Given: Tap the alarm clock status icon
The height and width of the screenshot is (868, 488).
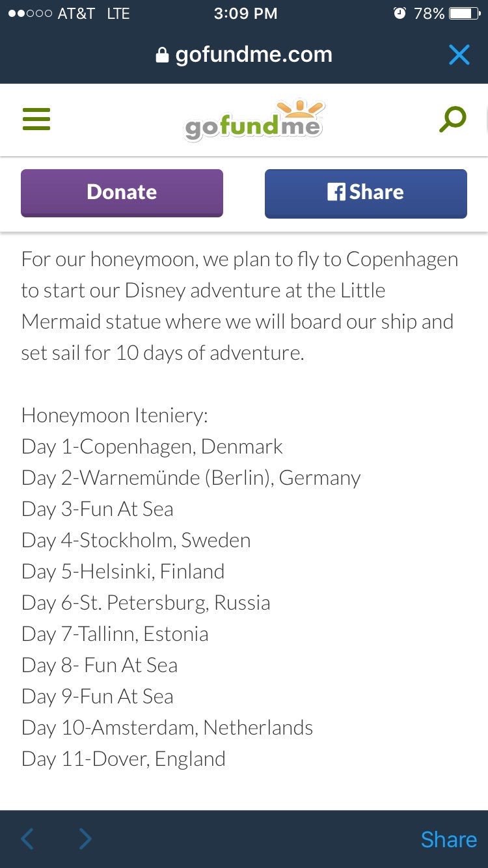Looking at the screenshot, I should pyautogui.click(x=400, y=13).
